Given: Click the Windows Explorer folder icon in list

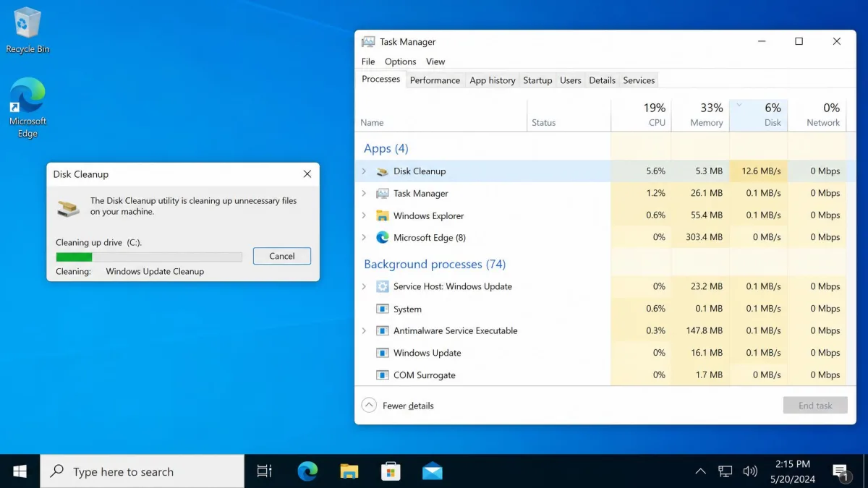Looking at the screenshot, I should click(383, 215).
